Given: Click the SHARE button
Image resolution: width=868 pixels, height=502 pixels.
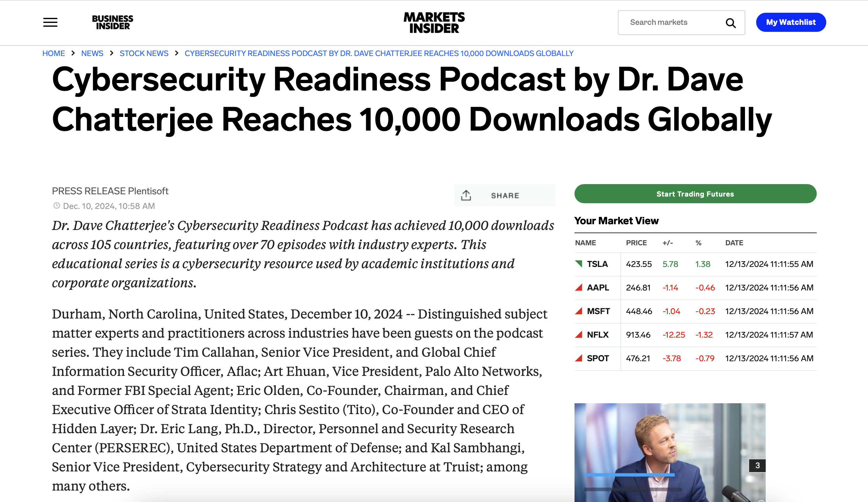Looking at the screenshot, I should [505, 195].
